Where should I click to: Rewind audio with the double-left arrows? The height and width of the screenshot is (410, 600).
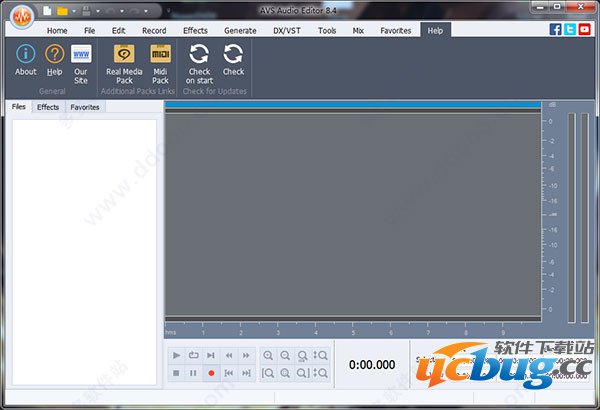click(229, 355)
